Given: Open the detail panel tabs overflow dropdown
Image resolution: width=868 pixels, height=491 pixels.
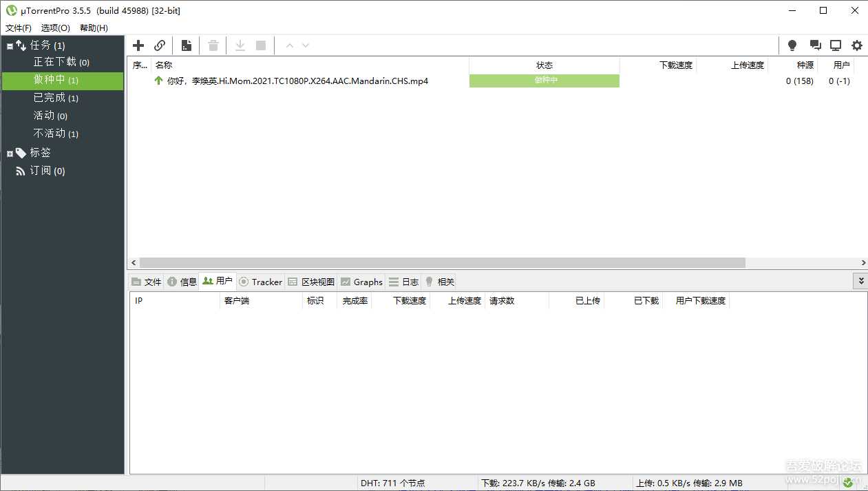Looking at the screenshot, I should [x=860, y=281].
